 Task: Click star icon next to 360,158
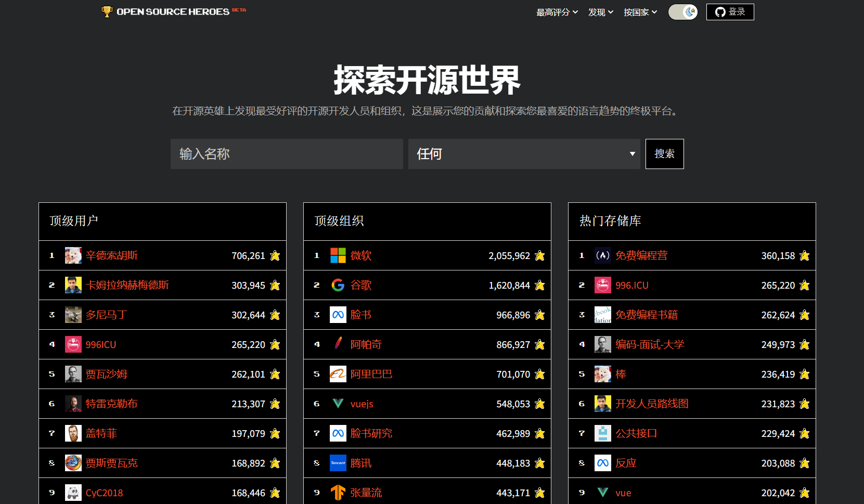coord(805,255)
